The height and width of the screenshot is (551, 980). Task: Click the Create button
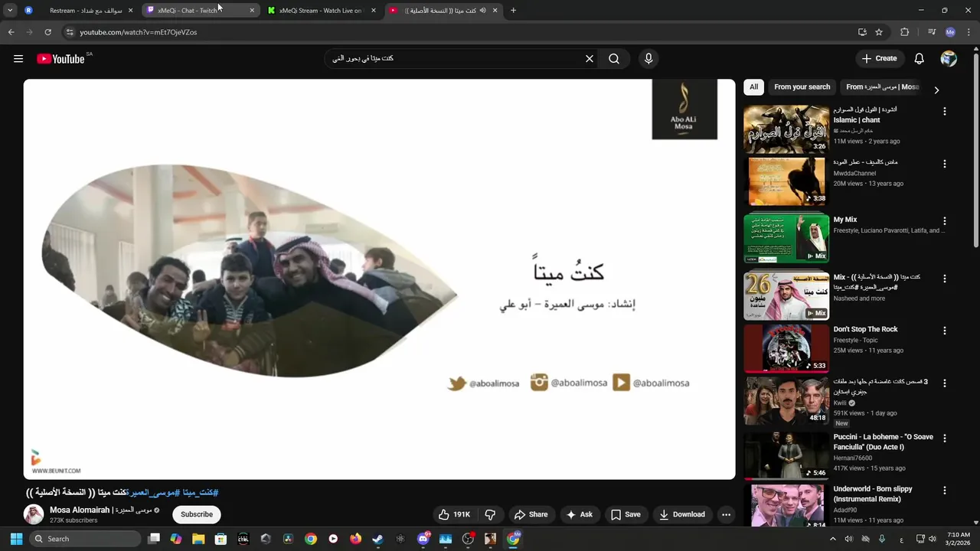click(x=879, y=58)
